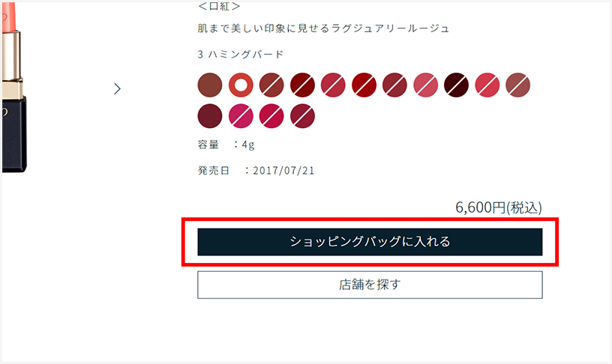Add lipstick to shopping bag with ショッピングバッグに入れる

(370, 242)
